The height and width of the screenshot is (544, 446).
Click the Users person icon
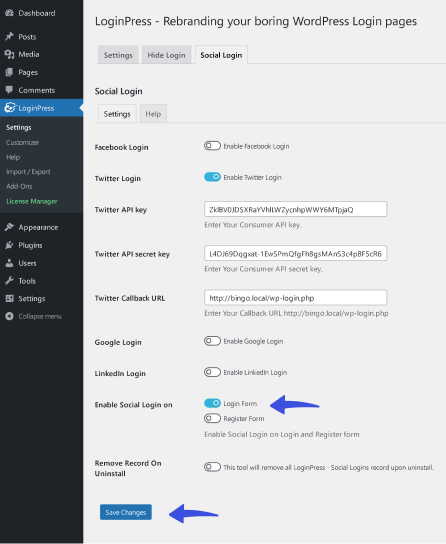point(9,263)
